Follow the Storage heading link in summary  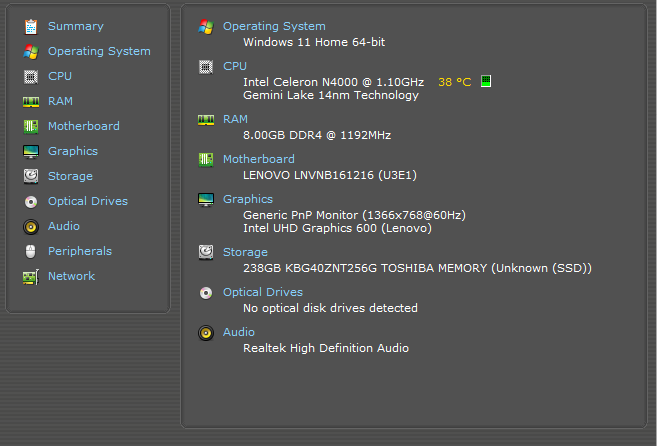point(245,252)
